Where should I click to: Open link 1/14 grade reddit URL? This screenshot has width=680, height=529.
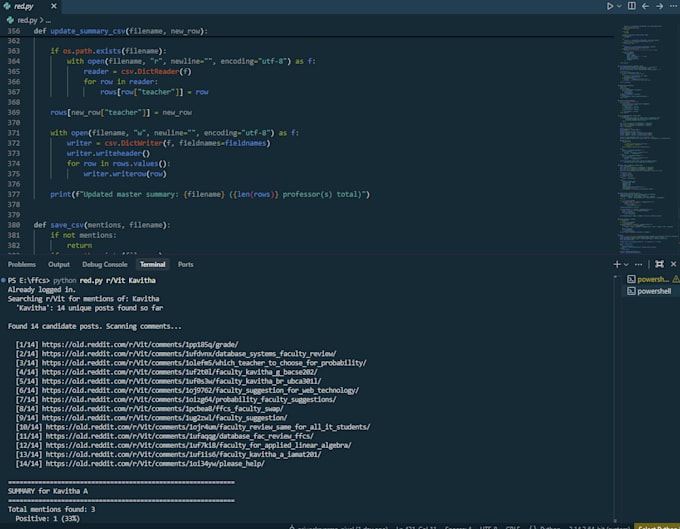[140, 345]
